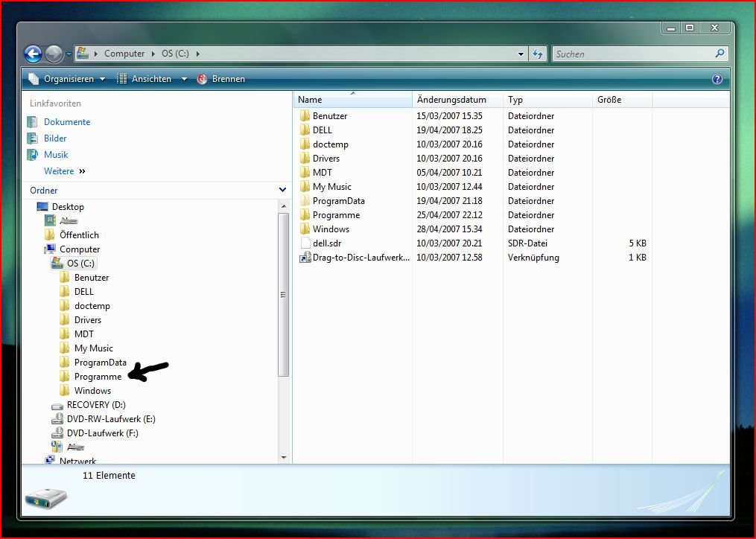This screenshot has width=756, height=539.
Task: Click the search magnifier icon
Action: pos(720,54)
